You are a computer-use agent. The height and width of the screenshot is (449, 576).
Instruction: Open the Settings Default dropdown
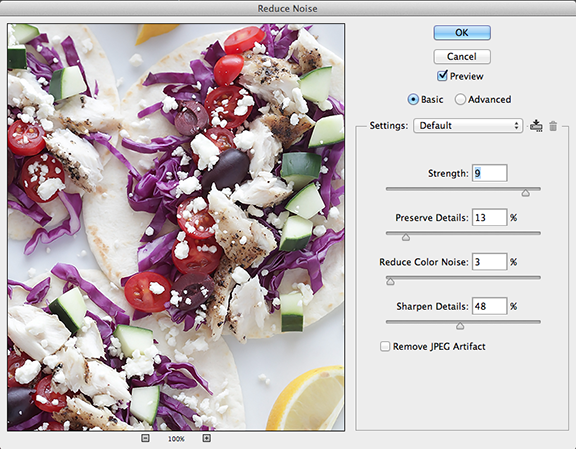(x=468, y=126)
